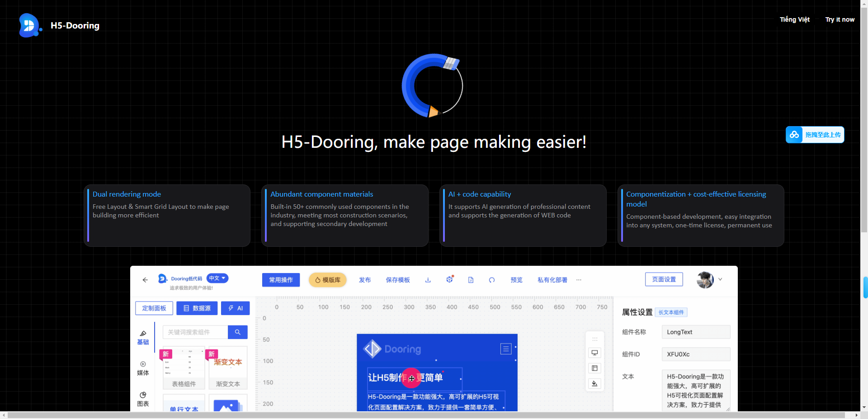Click the blue cloud upload widget icon
Viewport: 868px width, 419px height.
click(x=794, y=135)
